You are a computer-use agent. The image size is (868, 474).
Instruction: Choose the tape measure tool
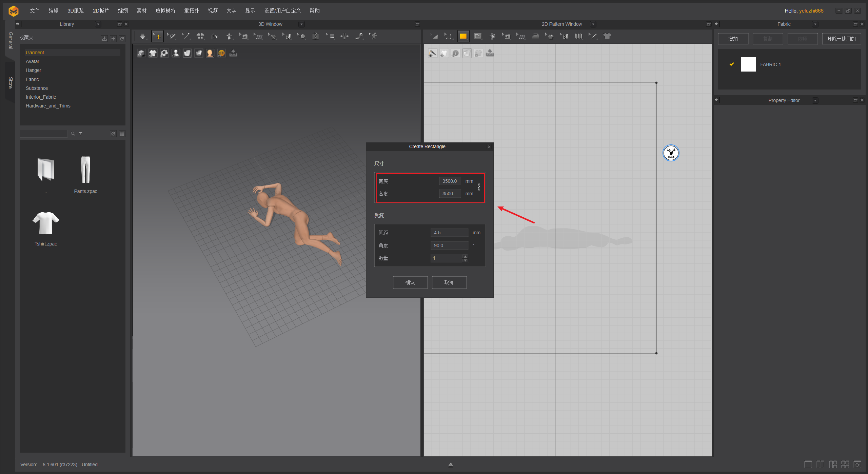(359, 36)
